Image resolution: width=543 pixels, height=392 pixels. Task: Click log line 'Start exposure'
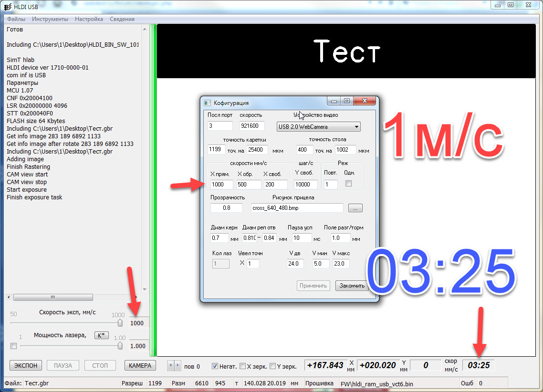27,190
